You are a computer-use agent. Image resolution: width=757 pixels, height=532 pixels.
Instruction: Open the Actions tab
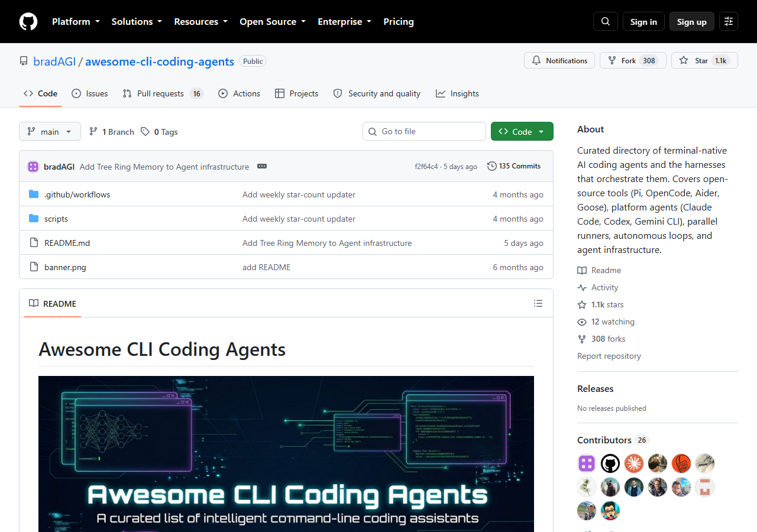click(x=239, y=93)
